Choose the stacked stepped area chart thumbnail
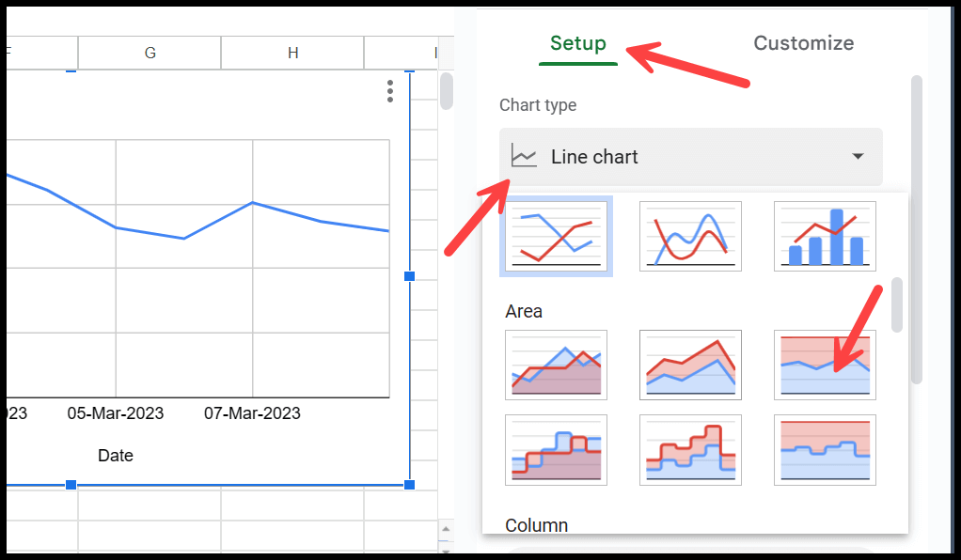 pos(690,450)
